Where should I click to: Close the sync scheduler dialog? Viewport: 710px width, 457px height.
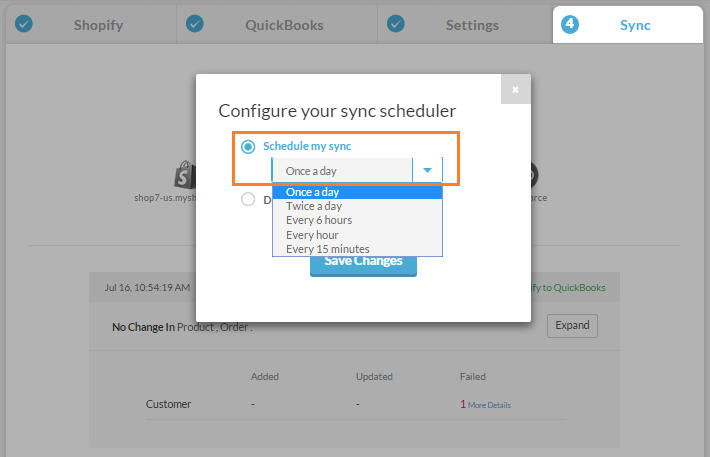(x=515, y=89)
